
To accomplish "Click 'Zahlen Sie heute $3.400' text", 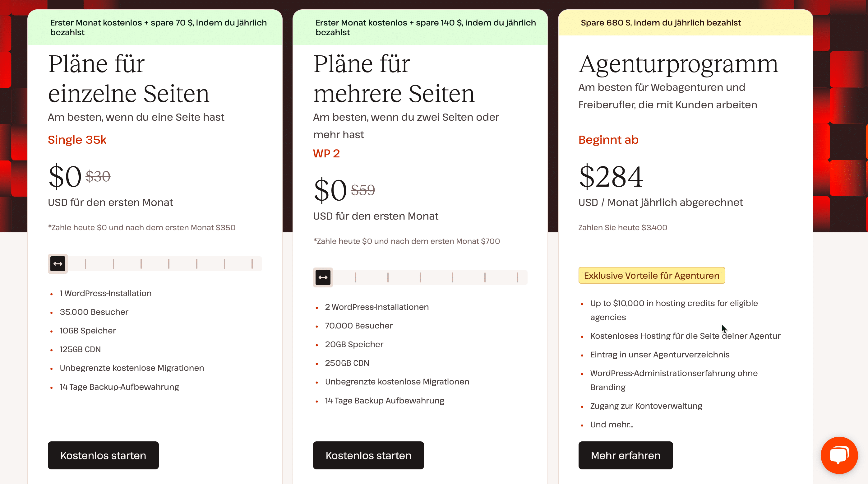I will coord(622,227).
